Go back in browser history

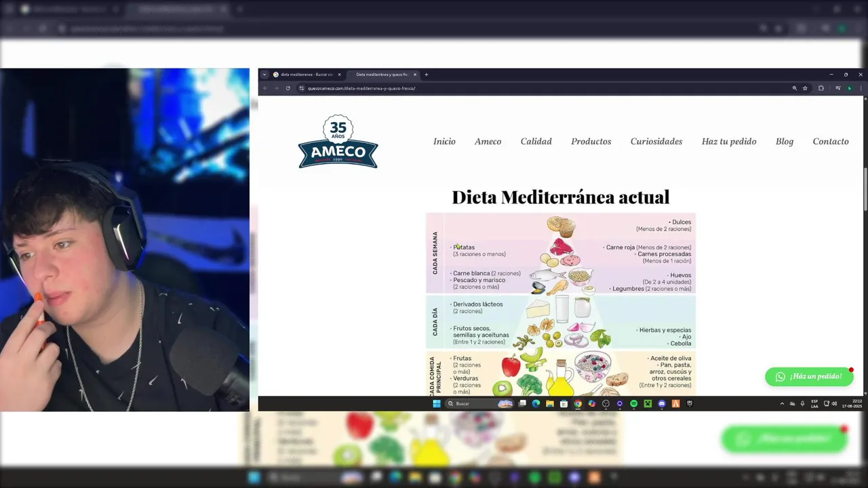tap(265, 88)
